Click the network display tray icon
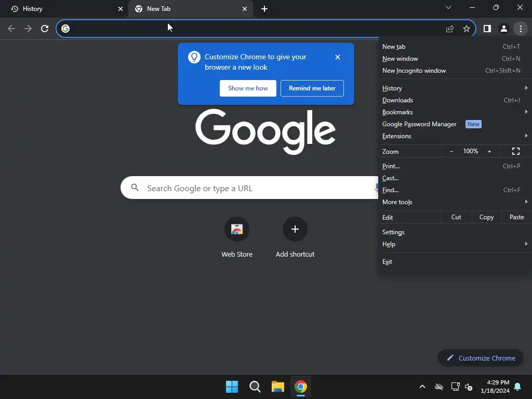This screenshot has height=399, width=532. click(455, 387)
